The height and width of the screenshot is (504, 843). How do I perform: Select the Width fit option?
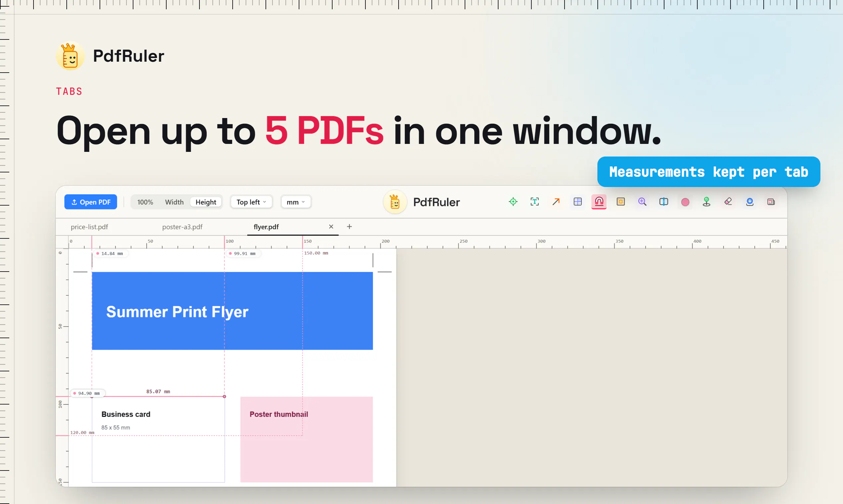174,202
